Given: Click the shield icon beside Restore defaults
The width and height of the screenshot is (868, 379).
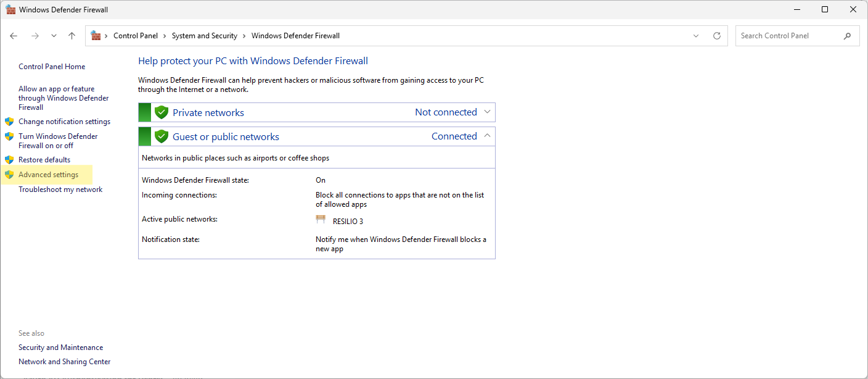Looking at the screenshot, I should click(x=9, y=159).
